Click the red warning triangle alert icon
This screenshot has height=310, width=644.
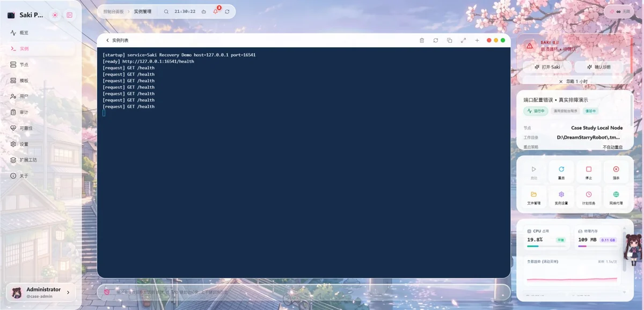point(530,46)
